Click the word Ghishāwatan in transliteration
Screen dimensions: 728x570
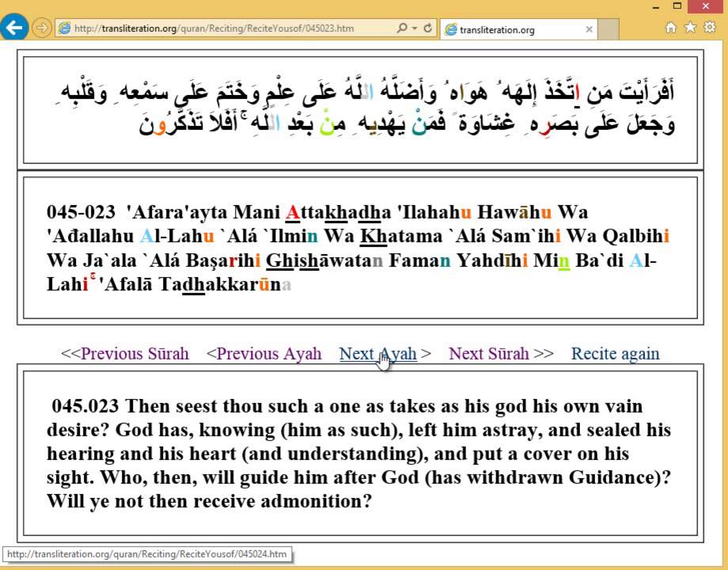(324, 260)
